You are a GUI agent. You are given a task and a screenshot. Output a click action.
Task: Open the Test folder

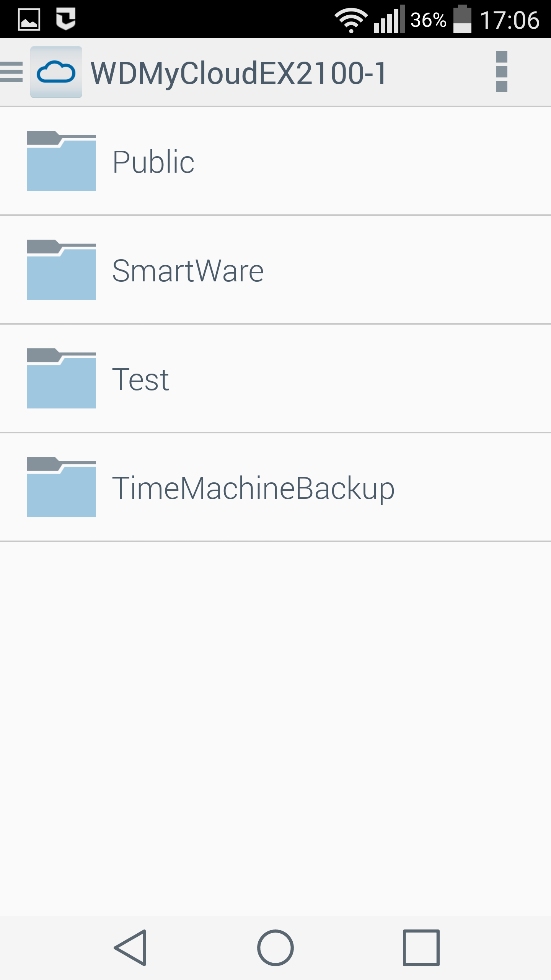[x=275, y=379]
